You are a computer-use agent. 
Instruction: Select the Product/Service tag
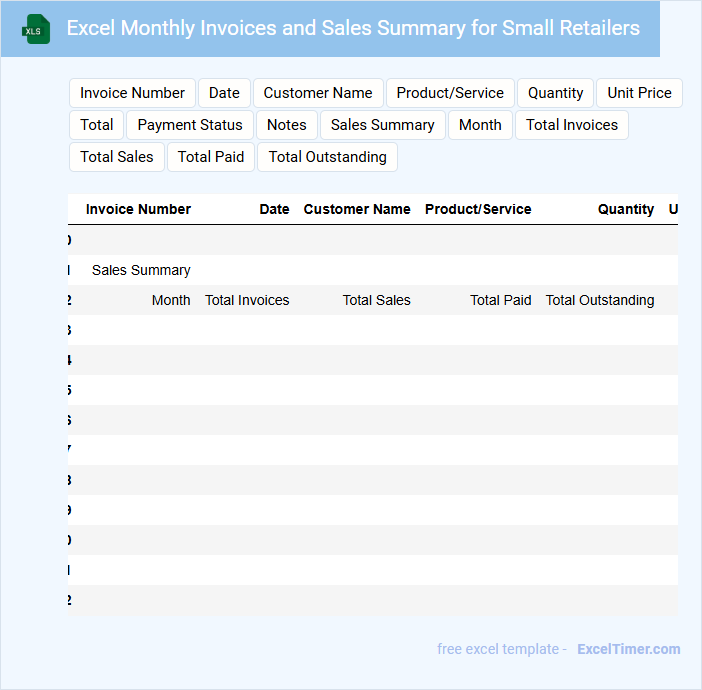point(450,93)
